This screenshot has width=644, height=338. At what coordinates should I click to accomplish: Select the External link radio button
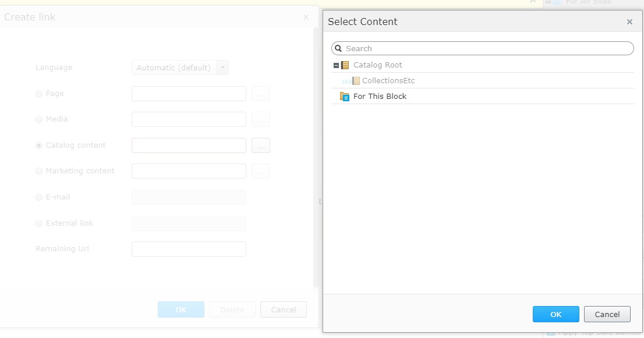pyautogui.click(x=39, y=223)
